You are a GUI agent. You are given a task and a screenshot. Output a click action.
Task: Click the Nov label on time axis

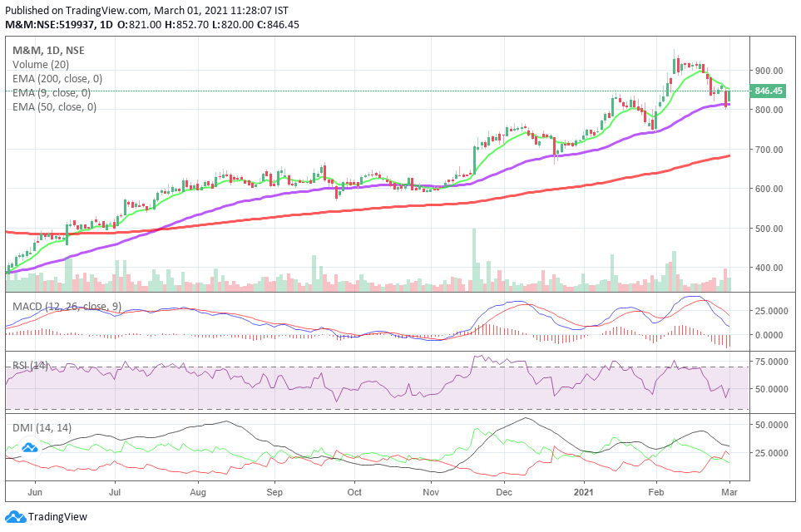point(431,492)
